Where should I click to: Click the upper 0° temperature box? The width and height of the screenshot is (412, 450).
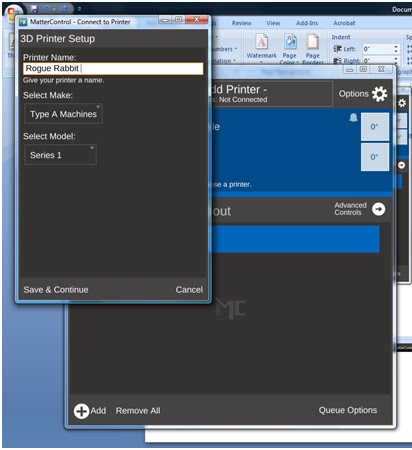tap(375, 127)
